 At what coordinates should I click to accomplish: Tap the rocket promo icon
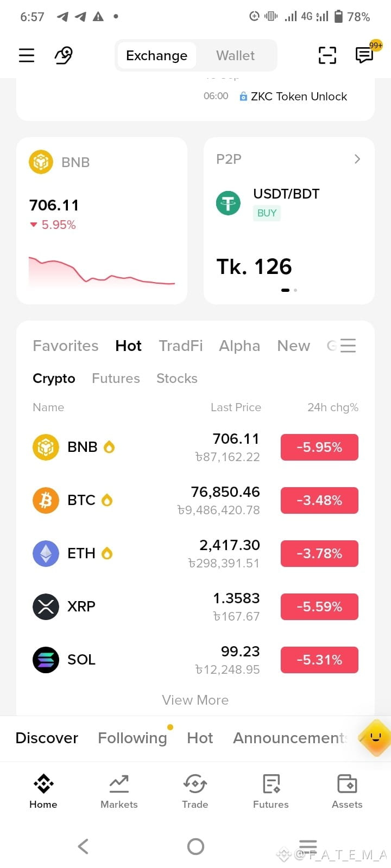pos(64,55)
